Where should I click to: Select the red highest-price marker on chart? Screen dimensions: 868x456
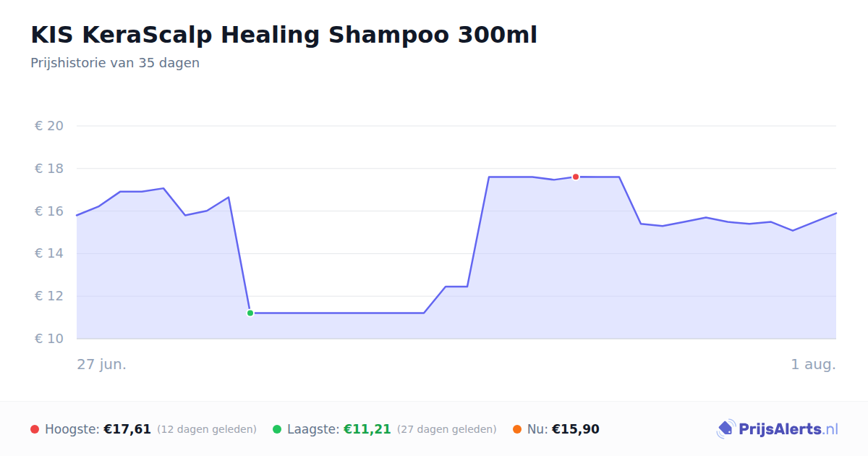[x=576, y=177]
